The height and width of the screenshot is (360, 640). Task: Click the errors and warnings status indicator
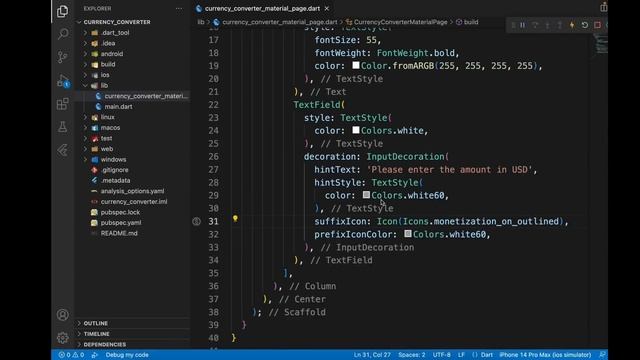pos(71,355)
